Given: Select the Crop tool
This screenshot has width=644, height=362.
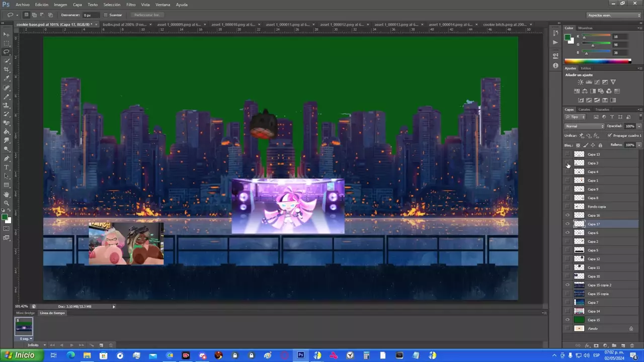Looking at the screenshot, I should [x=7, y=69].
